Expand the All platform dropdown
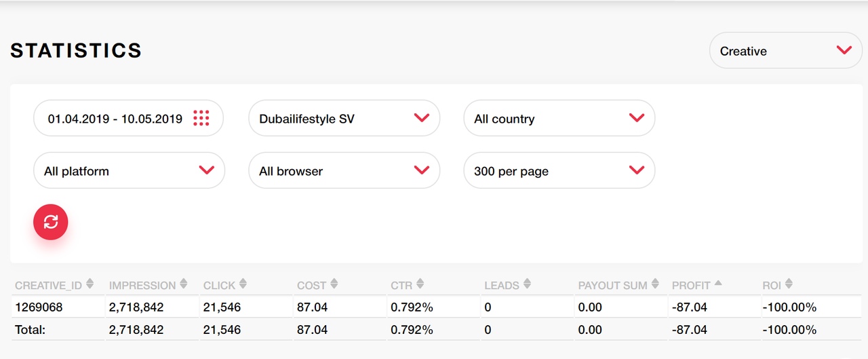 pyautogui.click(x=129, y=170)
